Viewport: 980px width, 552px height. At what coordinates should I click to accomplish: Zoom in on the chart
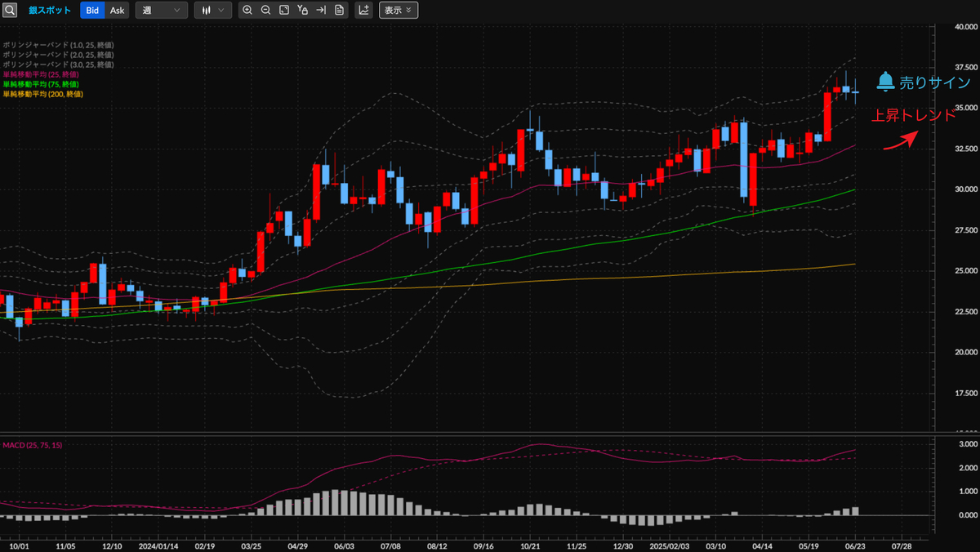(247, 11)
